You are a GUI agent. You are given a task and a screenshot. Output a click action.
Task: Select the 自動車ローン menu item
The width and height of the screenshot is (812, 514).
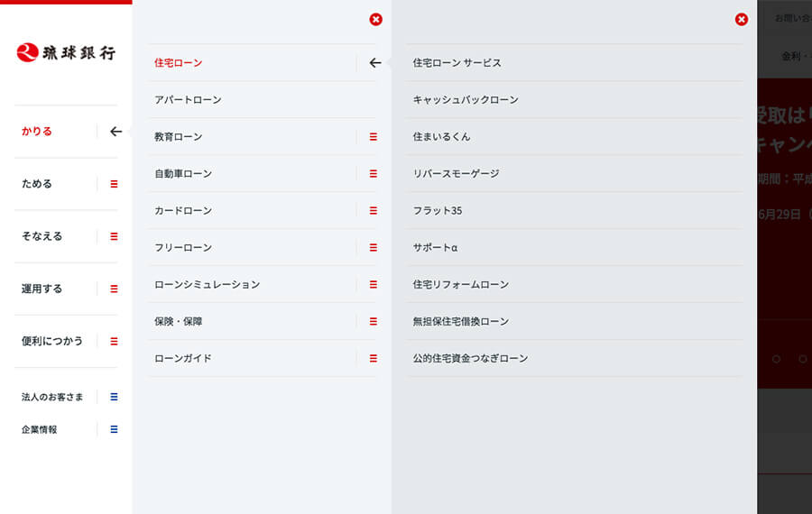(x=183, y=174)
